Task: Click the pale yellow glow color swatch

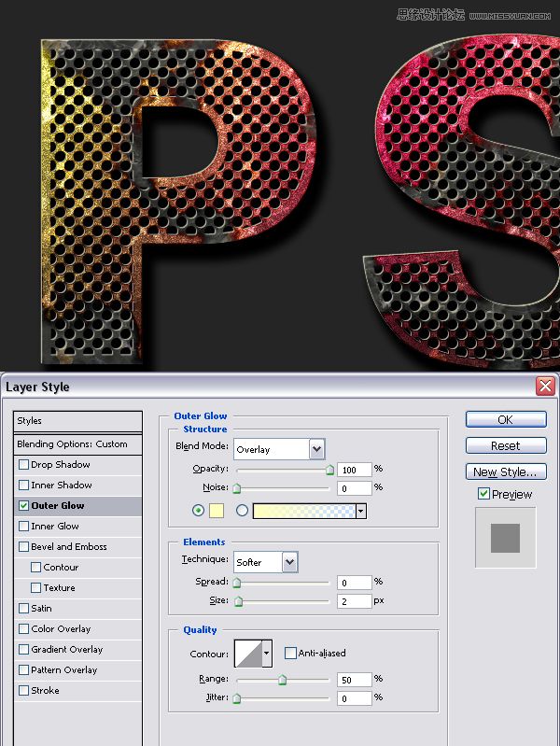Action: pyautogui.click(x=216, y=511)
